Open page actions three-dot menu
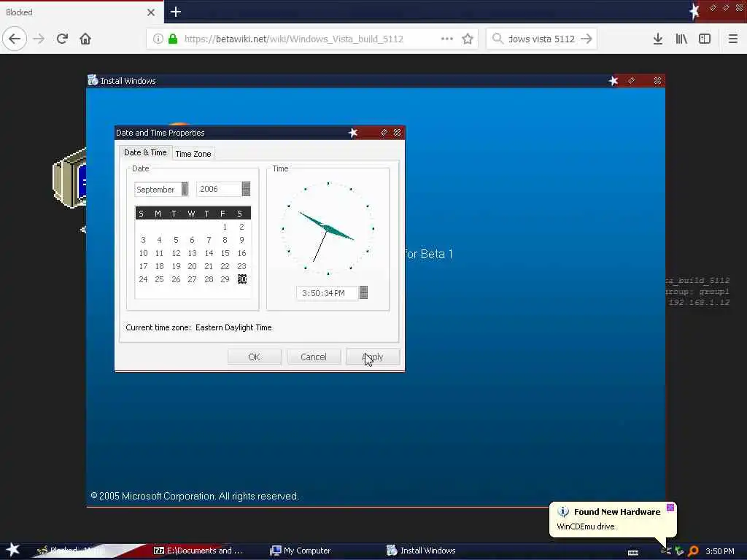The image size is (747, 560). click(447, 39)
